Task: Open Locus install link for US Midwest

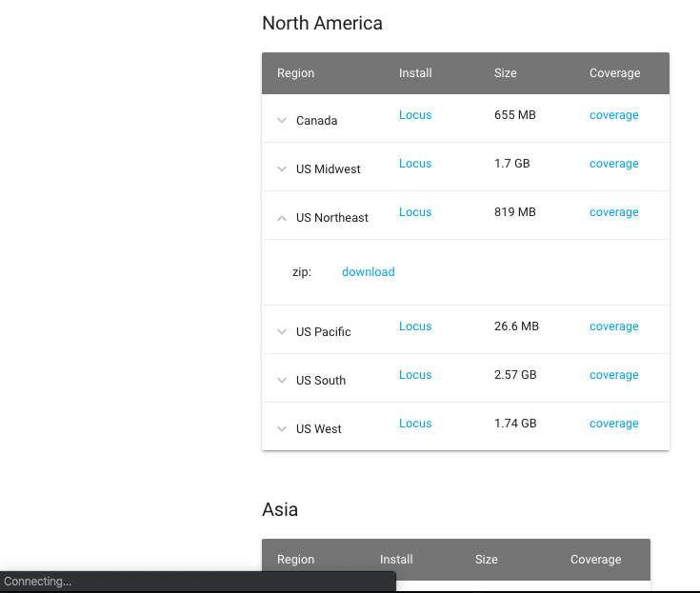Action: 415,164
